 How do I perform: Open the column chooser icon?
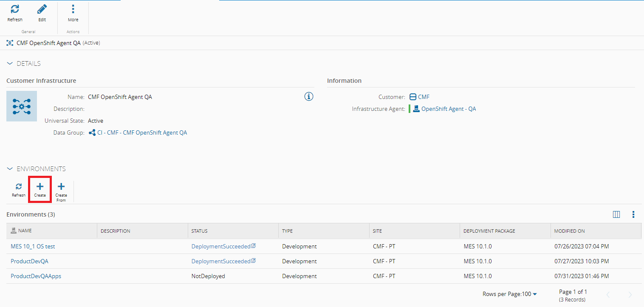[x=616, y=214]
